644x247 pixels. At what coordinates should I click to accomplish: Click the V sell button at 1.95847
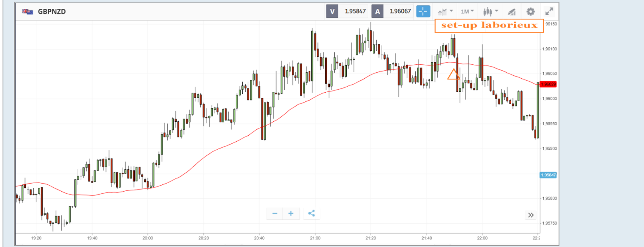(x=348, y=11)
